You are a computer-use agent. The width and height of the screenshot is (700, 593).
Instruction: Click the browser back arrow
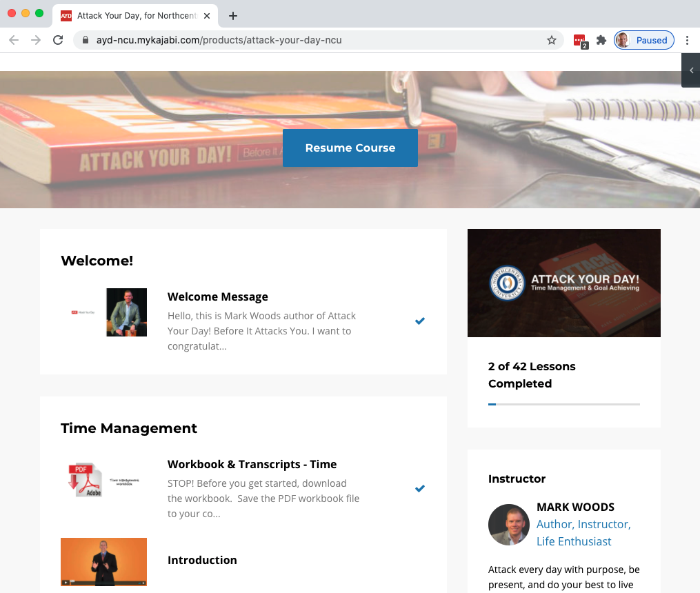[x=14, y=40]
